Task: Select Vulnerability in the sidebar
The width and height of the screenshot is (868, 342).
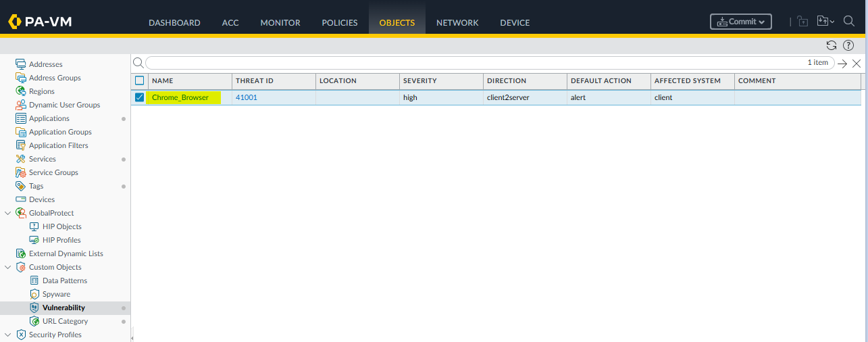Action: point(65,308)
